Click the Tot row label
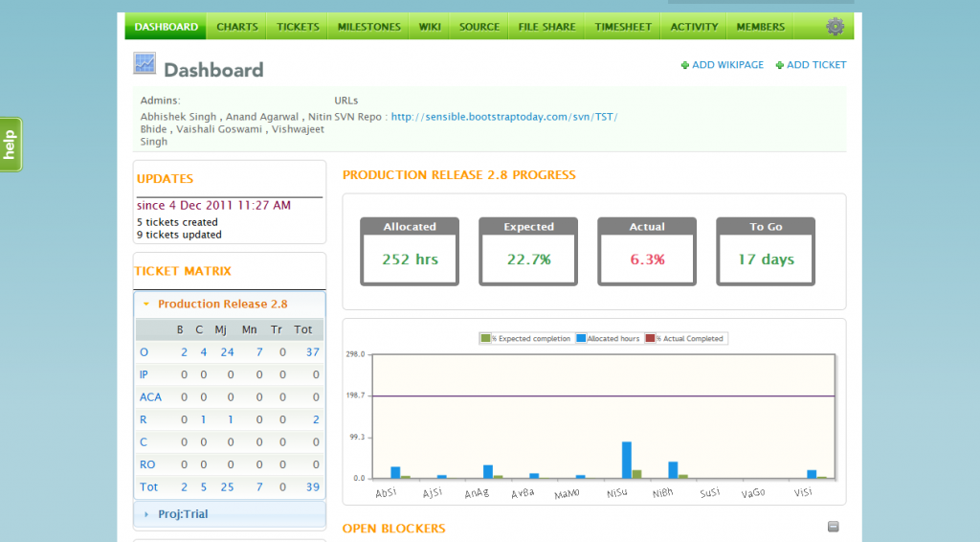Screen dimensions: 980x542 point(148,487)
